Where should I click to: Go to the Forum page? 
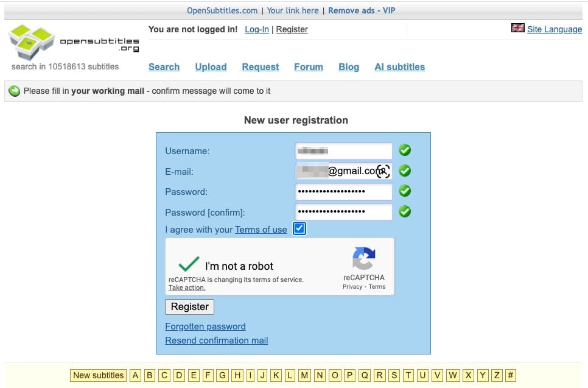click(308, 67)
